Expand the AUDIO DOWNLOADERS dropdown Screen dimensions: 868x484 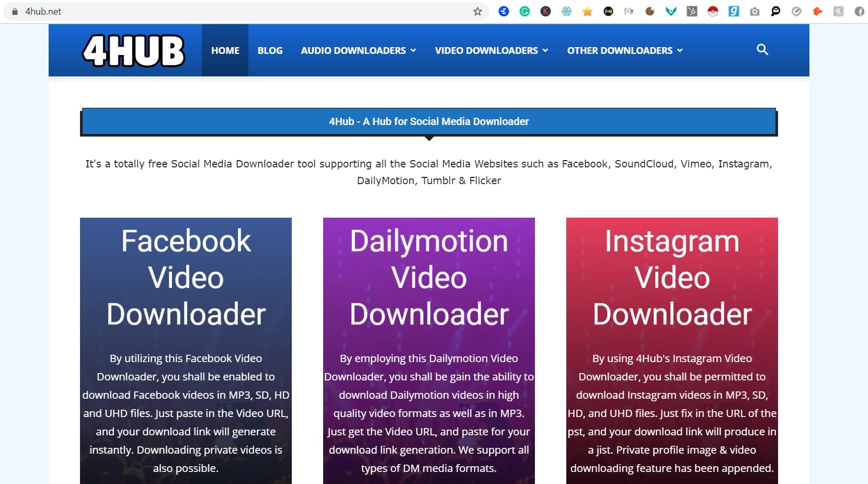coord(358,50)
